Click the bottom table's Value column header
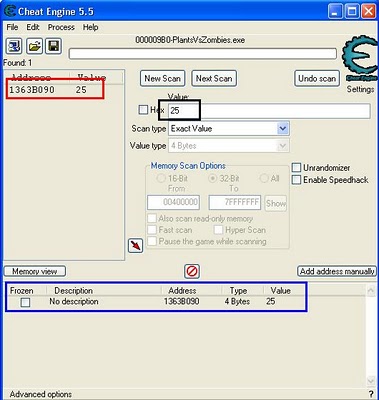Screen dimensions: 379x400 [x=281, y=291]
